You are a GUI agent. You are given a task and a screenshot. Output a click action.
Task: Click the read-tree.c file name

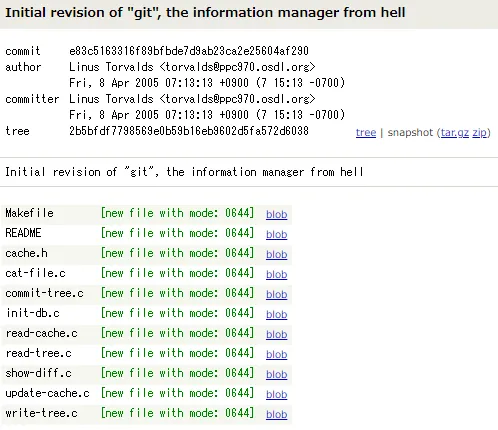pos(38,353)
